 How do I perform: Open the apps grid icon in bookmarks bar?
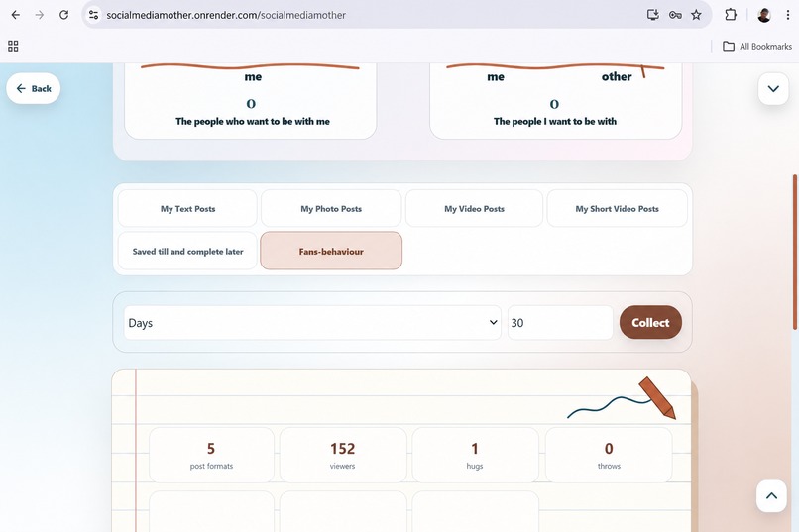(x=13, y=46)
